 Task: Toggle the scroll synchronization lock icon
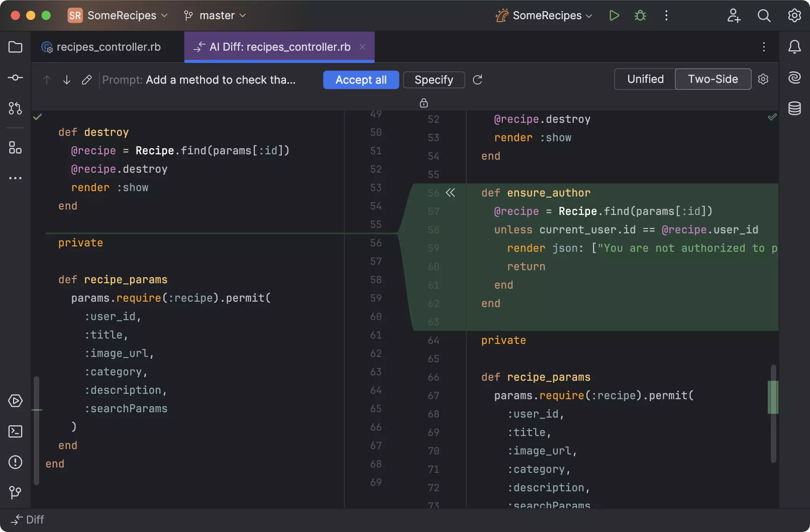pyautogui.click(x=423, y=103)
